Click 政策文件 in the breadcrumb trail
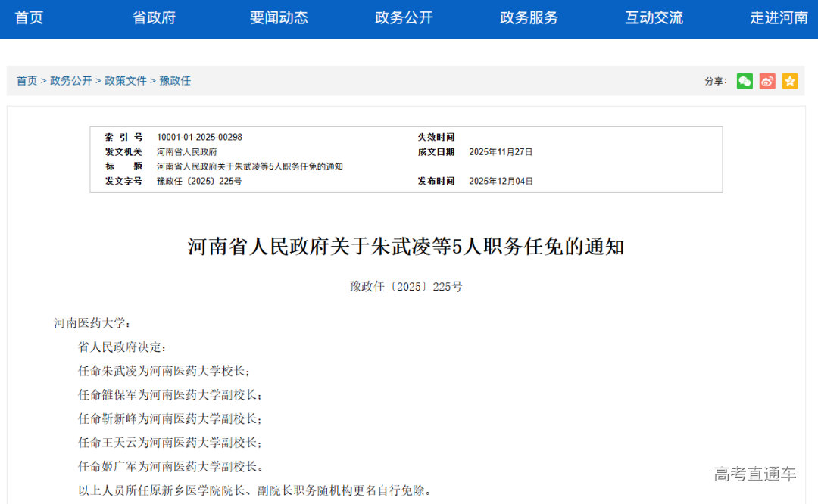 [126, 80]
